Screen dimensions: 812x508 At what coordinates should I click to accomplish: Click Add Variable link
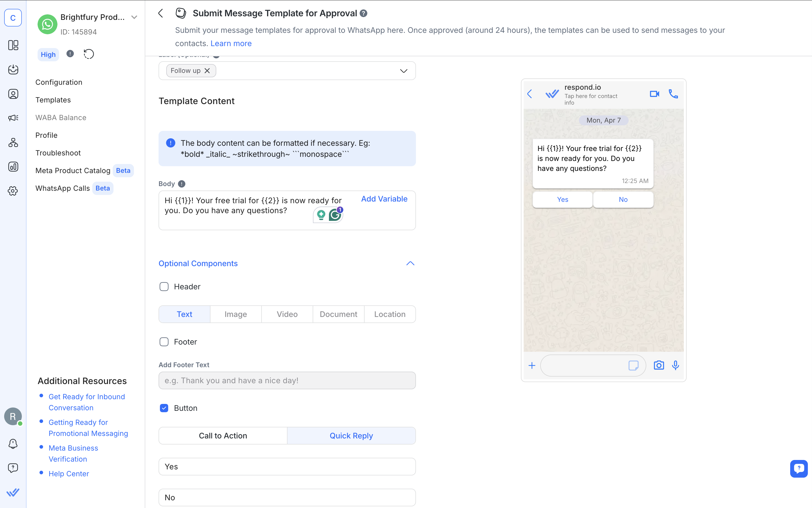(x=384, y=199)
